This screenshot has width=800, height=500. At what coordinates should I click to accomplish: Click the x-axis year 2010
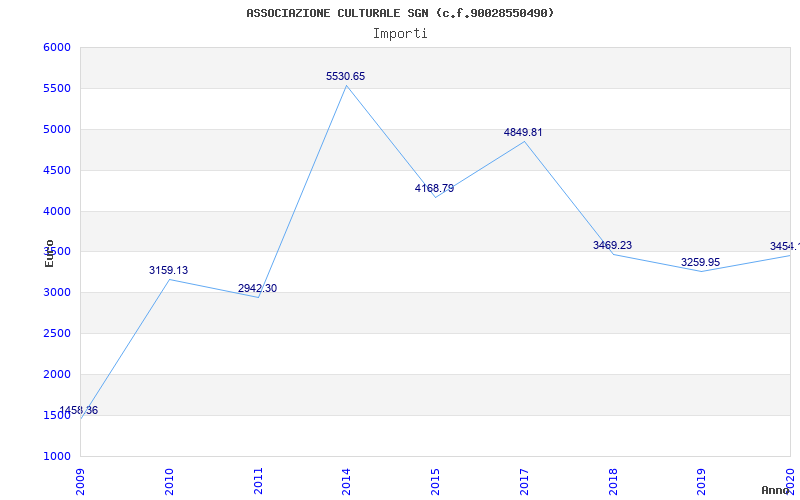coord(169,482)
